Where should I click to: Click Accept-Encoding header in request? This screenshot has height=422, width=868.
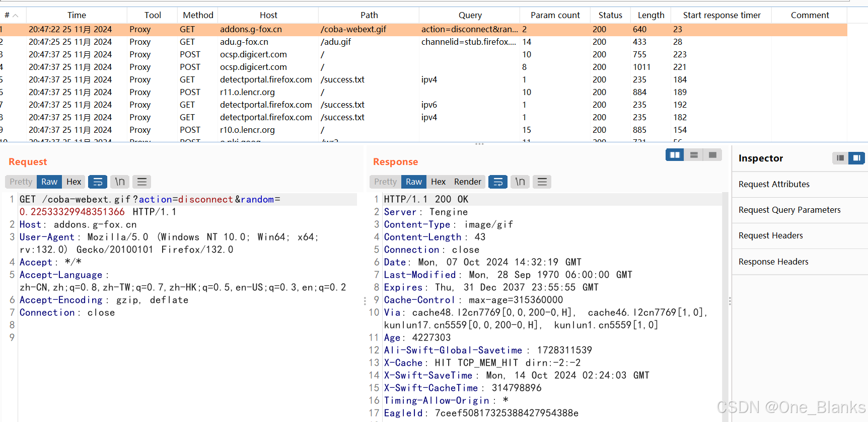pos(104,300)
